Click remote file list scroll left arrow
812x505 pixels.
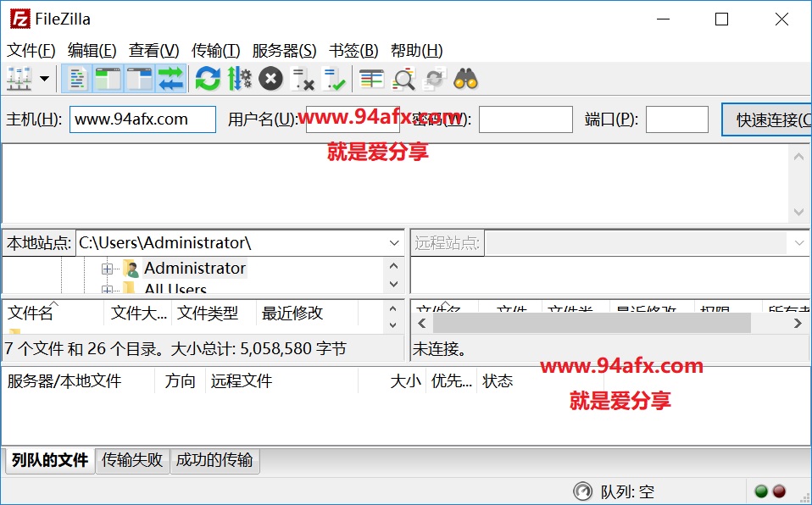[x=422, y=323]
